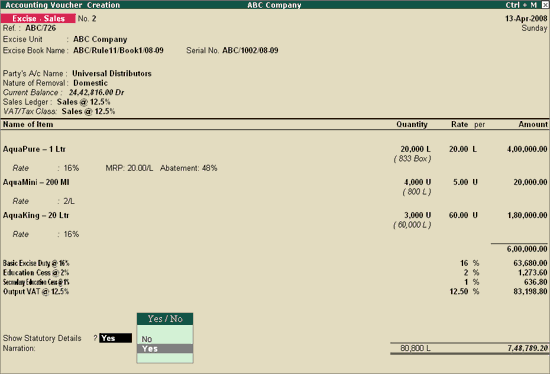Viewport: 550px width, 374px height.
Task: Choose 'Yes' in the Yes/No popup
Action: [165, 349]
